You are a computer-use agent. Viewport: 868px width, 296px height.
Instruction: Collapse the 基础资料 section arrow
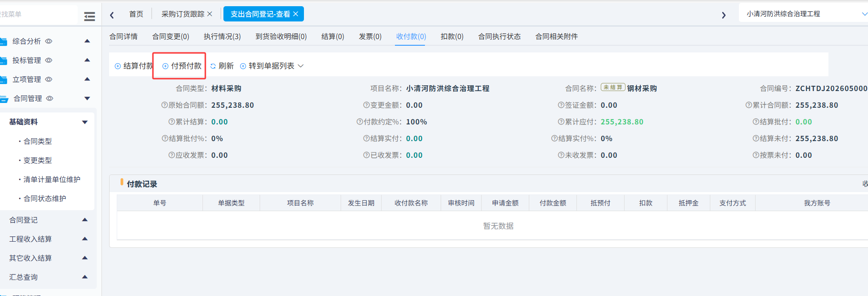click(85, 122)
